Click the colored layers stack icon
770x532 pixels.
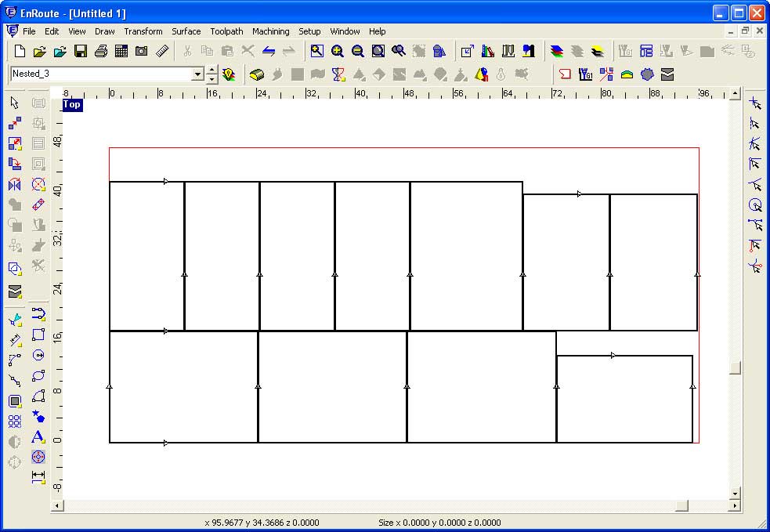click(x=556, y=51)
